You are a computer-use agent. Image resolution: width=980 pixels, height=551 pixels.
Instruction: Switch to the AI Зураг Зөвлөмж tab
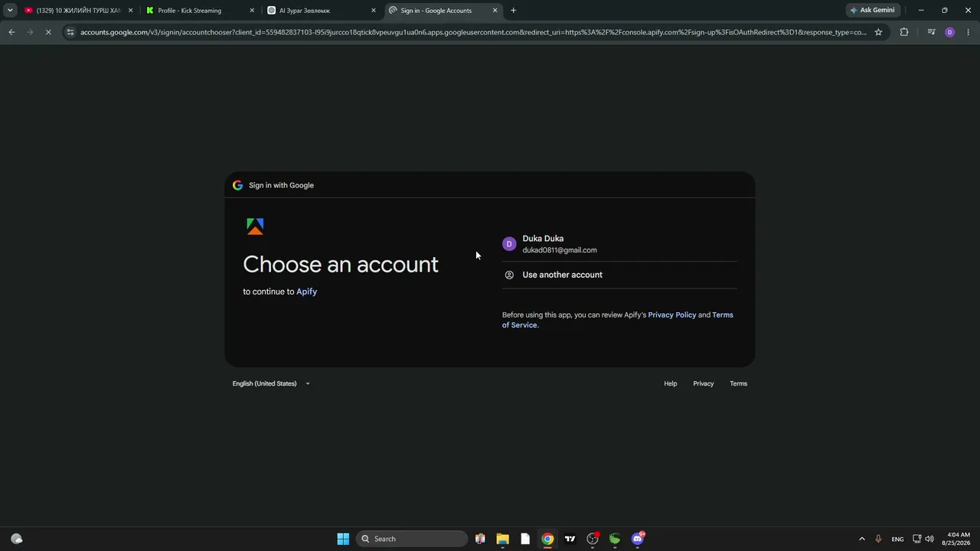point(322,10)
